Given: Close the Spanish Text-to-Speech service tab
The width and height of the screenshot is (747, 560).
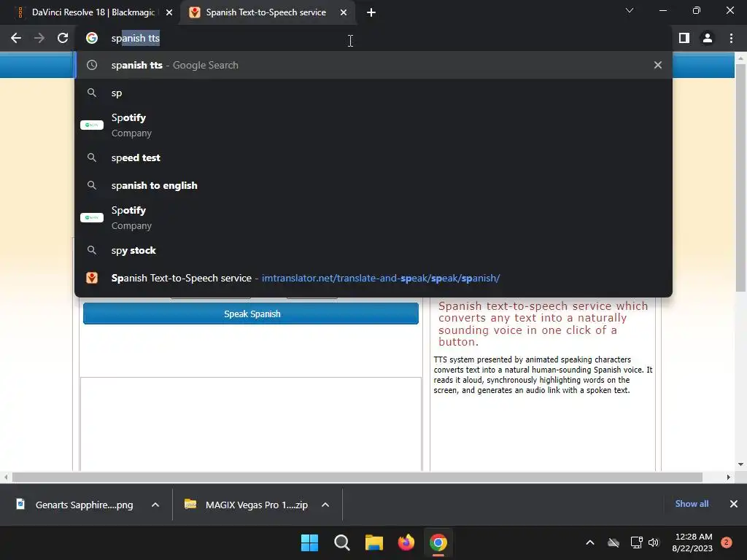Looking at the screenshot, I should (344, 12).
